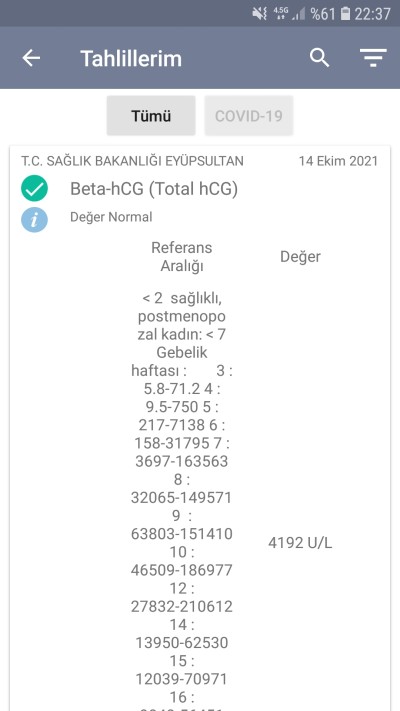
Task: Tap the Değer column header
Action: 300,257
